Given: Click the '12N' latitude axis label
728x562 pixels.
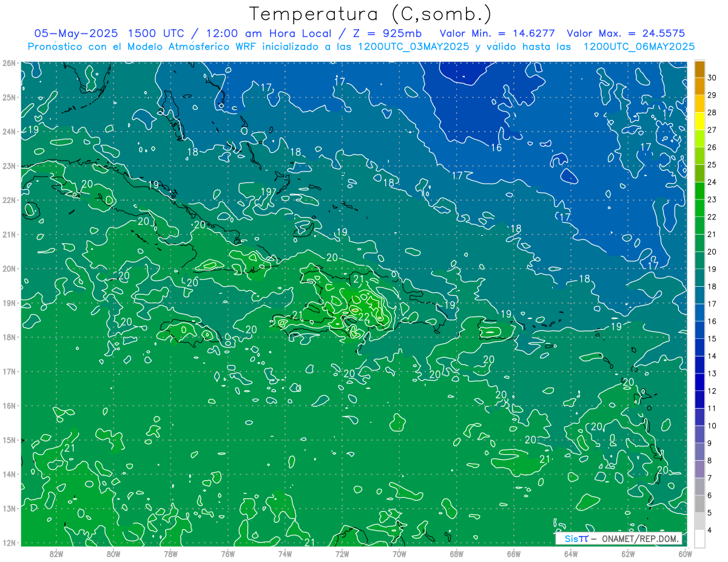Looking at the screenshot, I should 9,543.
